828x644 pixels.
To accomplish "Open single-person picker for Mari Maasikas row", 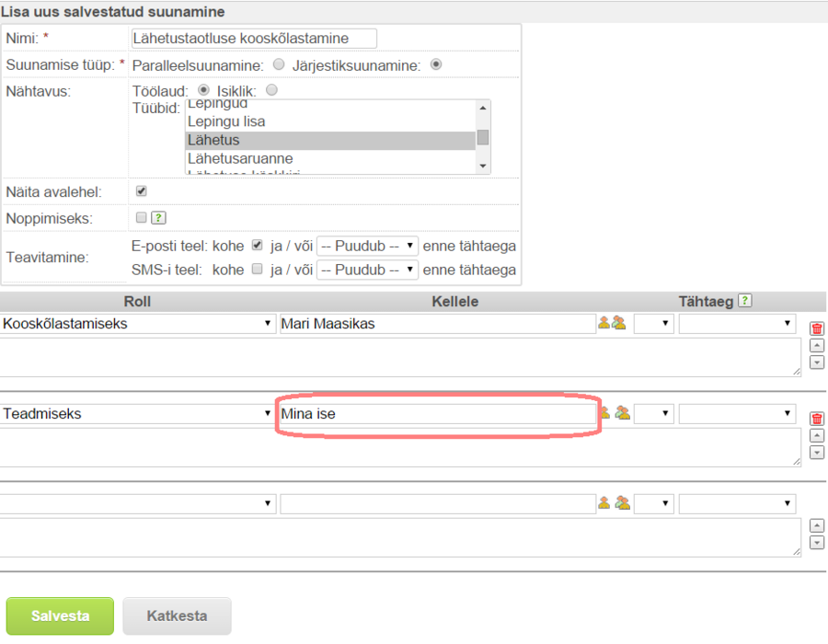I will (604, 323).
